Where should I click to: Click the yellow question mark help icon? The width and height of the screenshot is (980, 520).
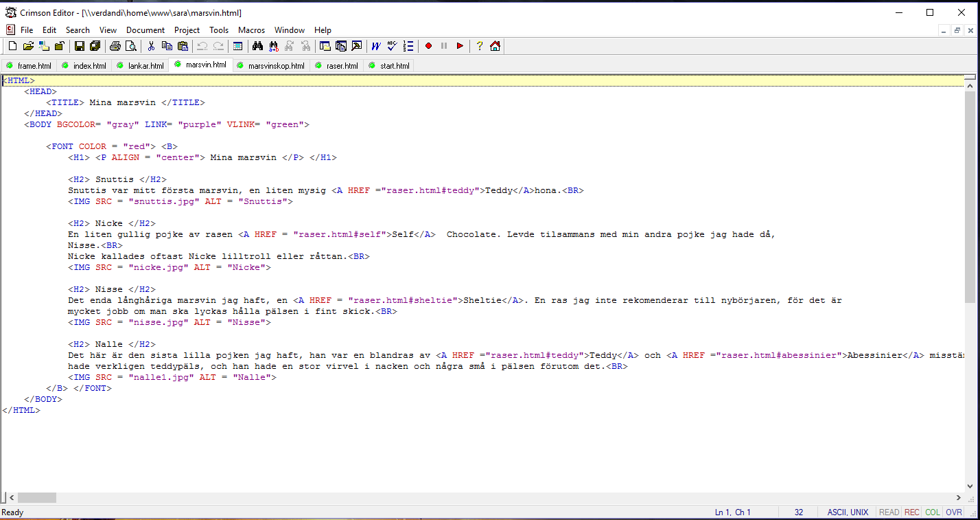pyautogui.click(x=480, y=46)
